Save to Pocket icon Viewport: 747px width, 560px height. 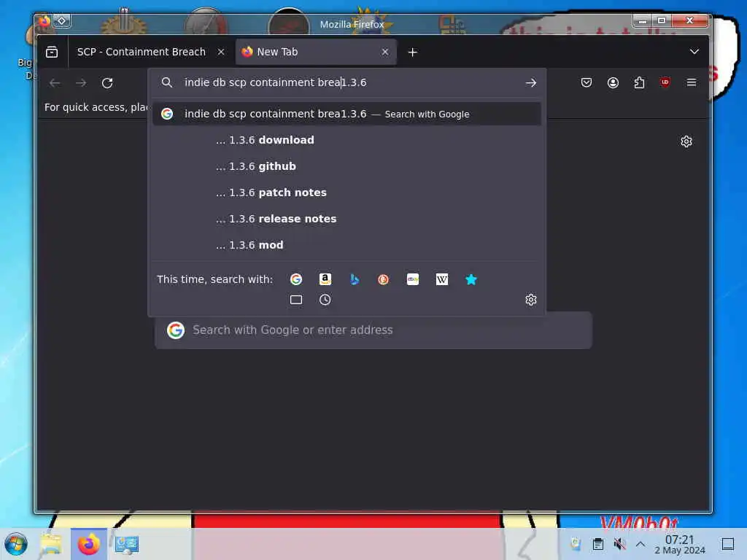click(x=587, y=83)
